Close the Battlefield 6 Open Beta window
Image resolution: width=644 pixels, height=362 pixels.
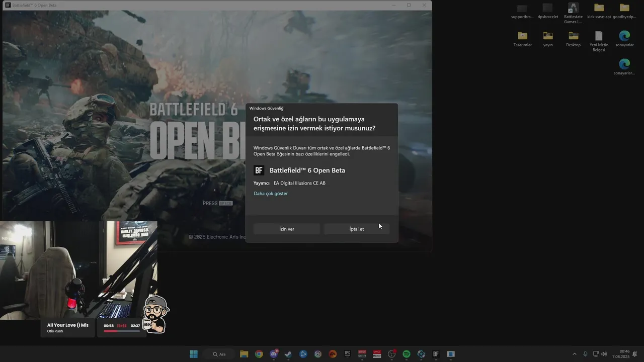(x=424, y=5)
